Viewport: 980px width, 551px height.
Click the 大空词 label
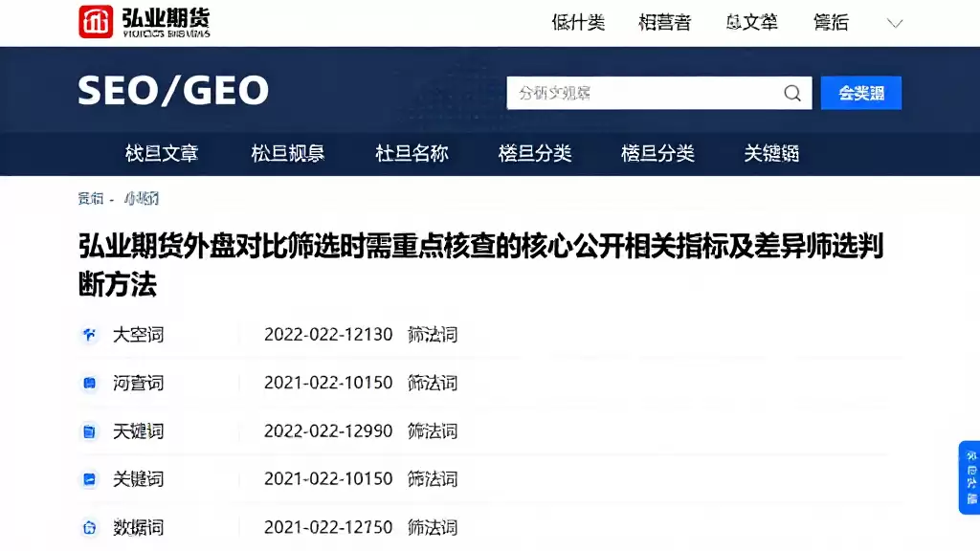point(138,335)
